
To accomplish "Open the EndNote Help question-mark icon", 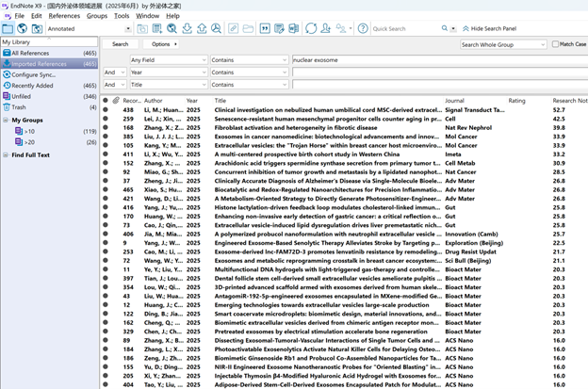I will (363, 28).
